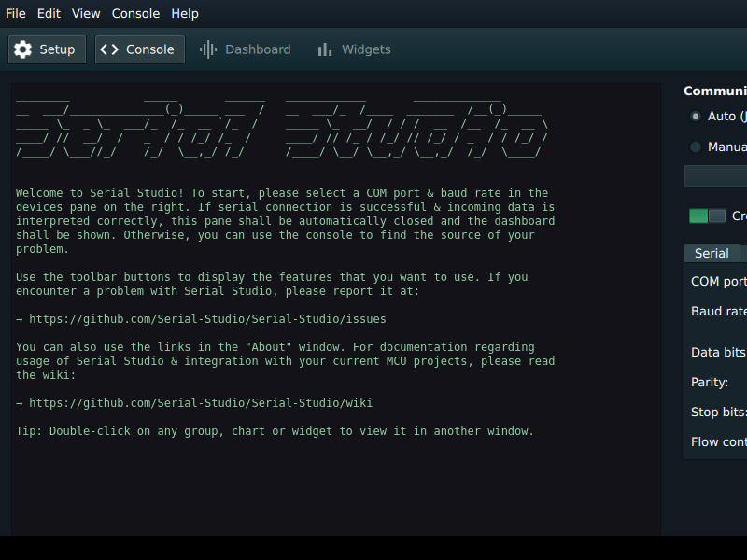
Task: Open the Edit menu
Action: [x=49, y=13]
